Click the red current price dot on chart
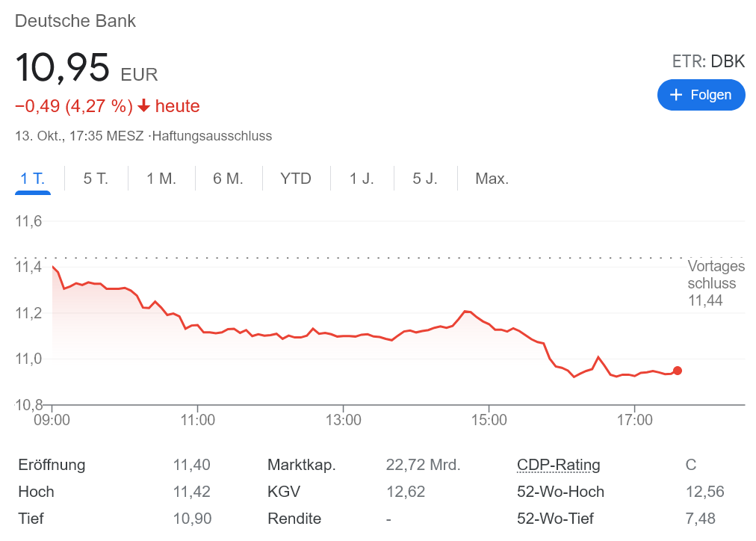The height and width of the screenshot is (541, 756). coord(678,371)
